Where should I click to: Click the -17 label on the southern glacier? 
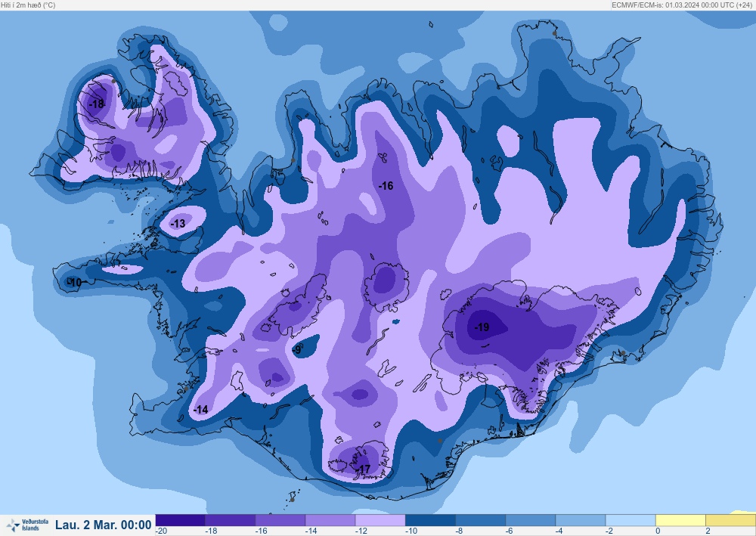pyautogui.click(x=364, y=469)
